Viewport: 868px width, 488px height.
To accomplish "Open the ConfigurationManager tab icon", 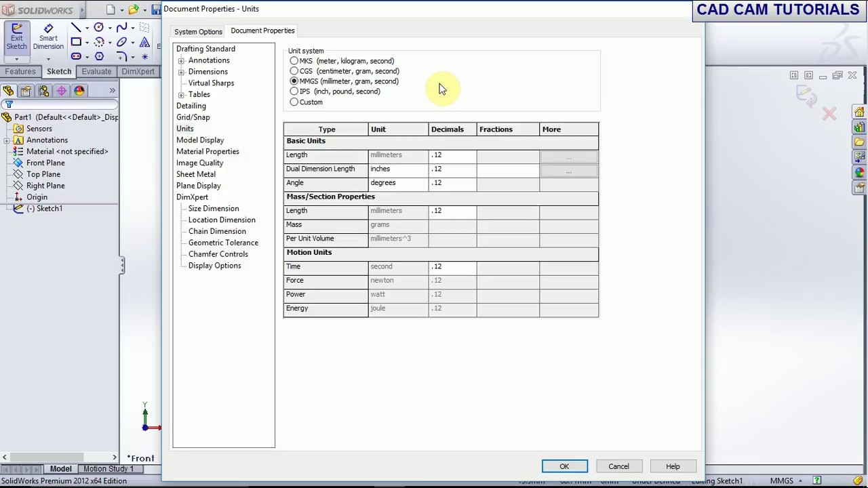I will click(43, 91).
